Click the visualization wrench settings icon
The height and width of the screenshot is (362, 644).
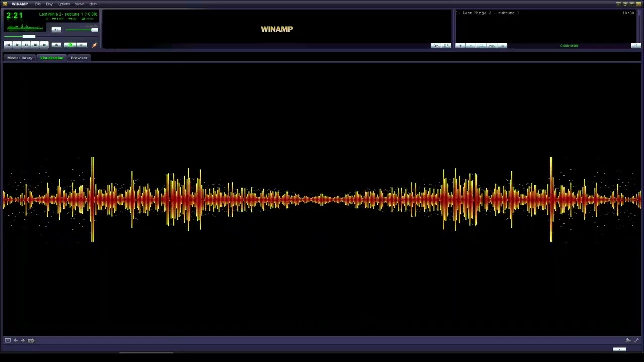(x=636, y=340)
